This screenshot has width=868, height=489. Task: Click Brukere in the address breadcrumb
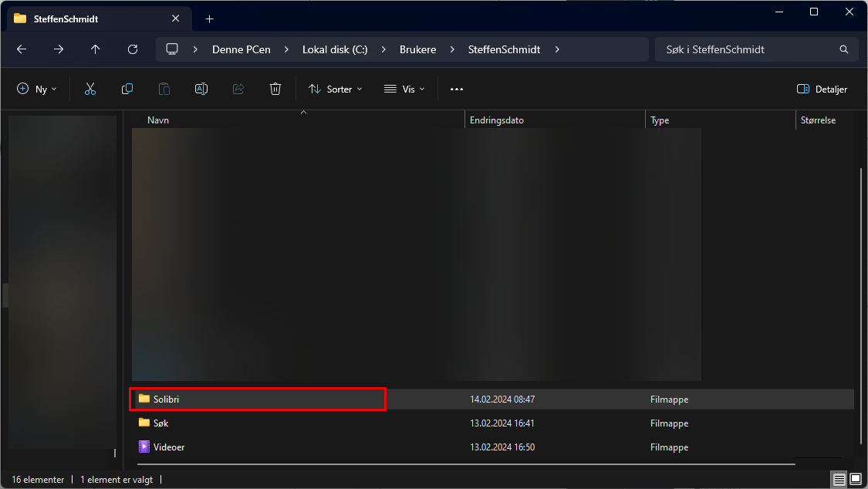pyautogui.click(x=417, y=49)
